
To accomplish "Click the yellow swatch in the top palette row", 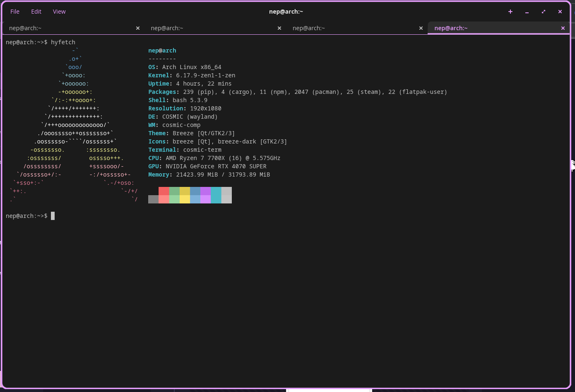I will [185, 191].
